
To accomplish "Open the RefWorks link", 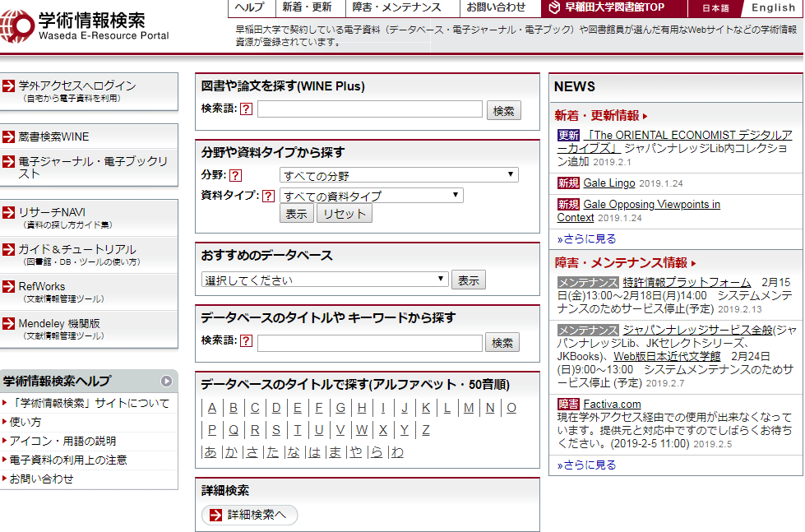I will coord(42,286).
